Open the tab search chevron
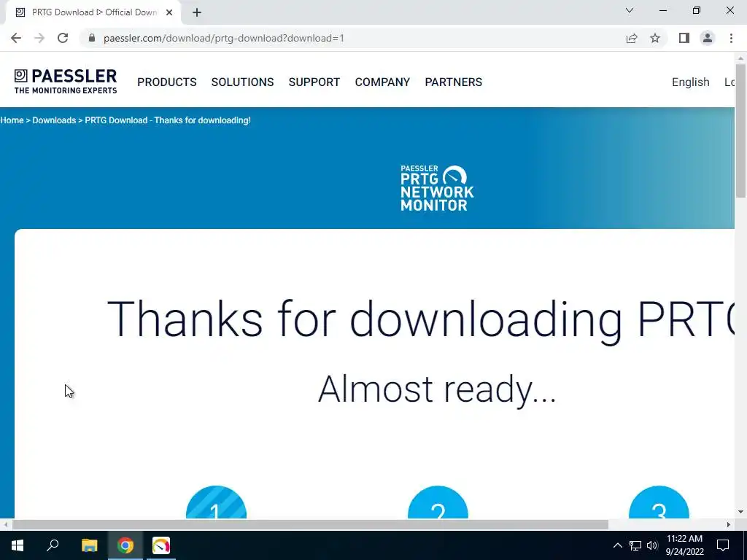Viewport: 747px width, 560px height. (x=630, y=10)
